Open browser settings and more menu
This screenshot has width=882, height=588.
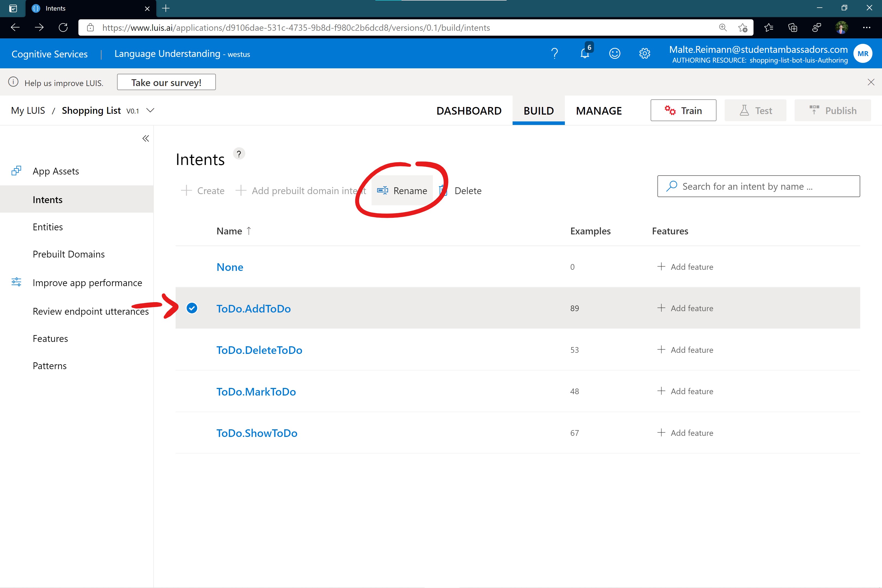(866, 28)
